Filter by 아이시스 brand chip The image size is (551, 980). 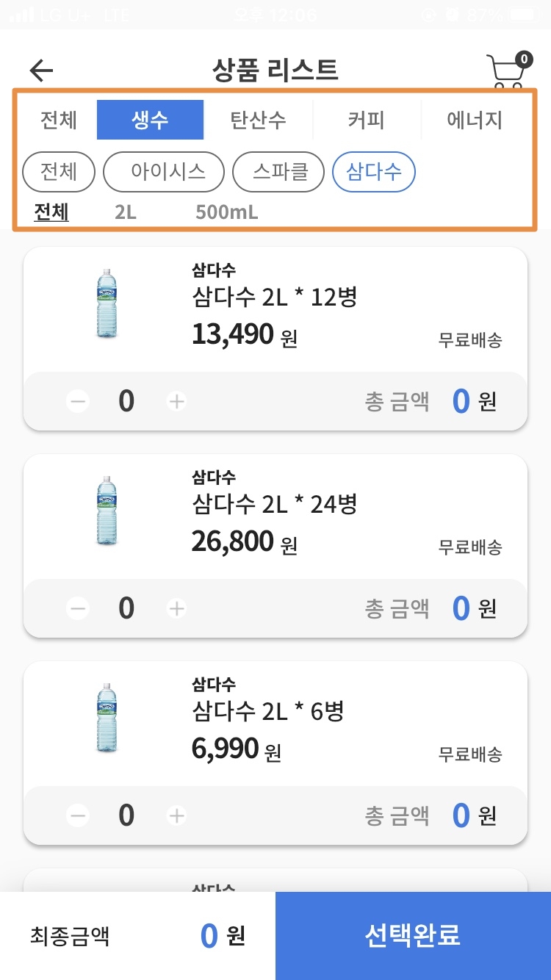(x=164, y=172)
